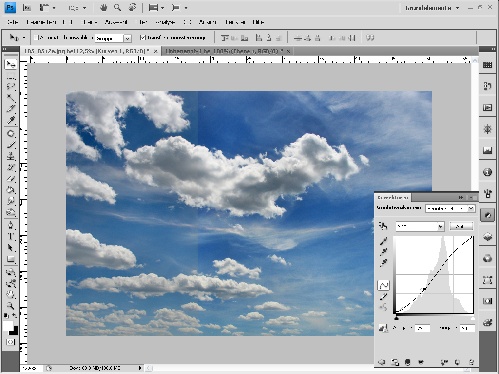This screenshot has height=374, width=499.
Task: Open the curves preset dropdown
Action: [x=450, y=209]
